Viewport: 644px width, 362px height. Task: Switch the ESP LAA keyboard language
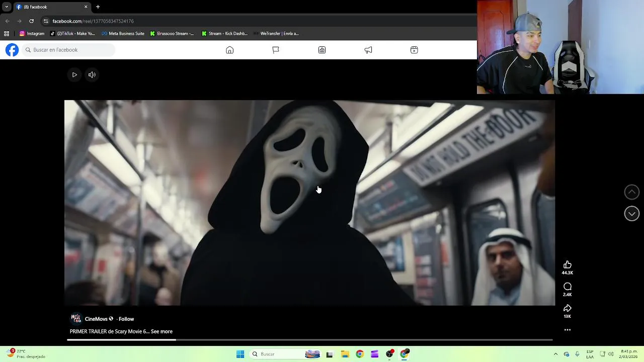[590, 354]
